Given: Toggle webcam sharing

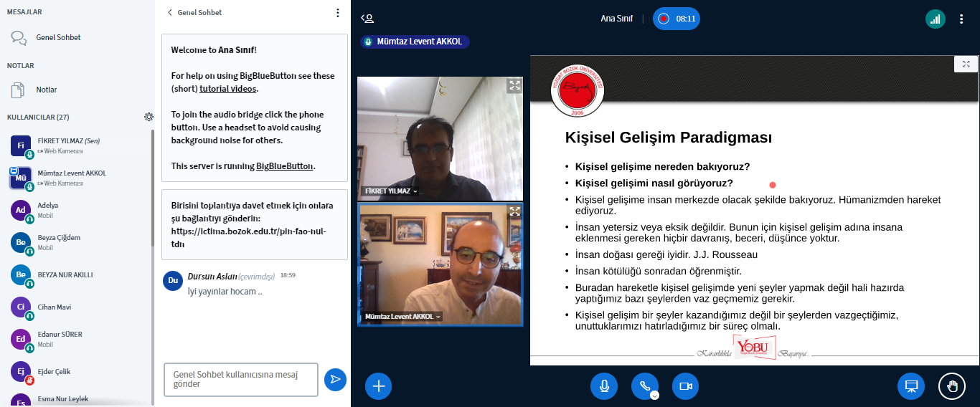Looking at the screenshot, I should pos(685,386).
